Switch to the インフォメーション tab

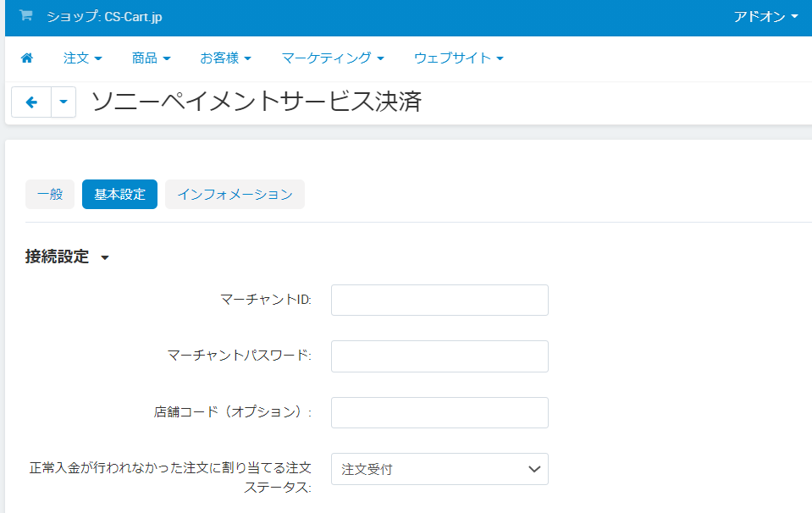(235, 194)
